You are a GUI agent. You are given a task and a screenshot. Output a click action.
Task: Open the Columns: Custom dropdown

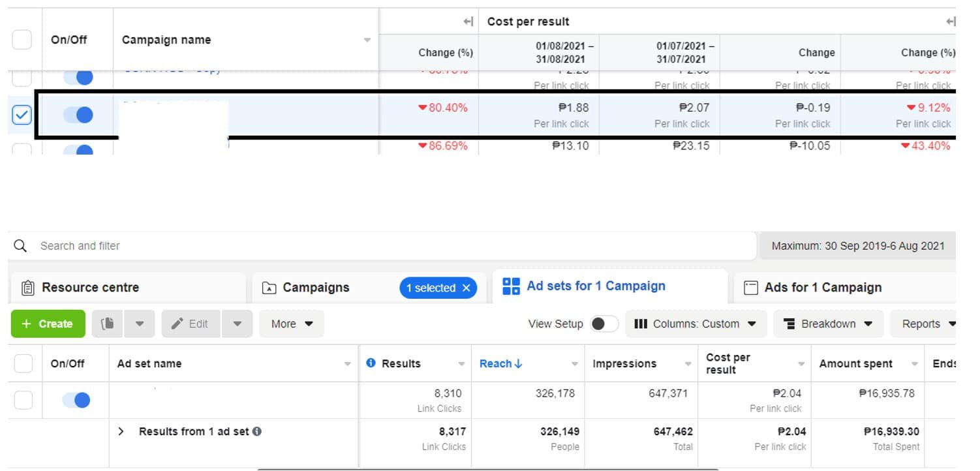pos(696,324)
